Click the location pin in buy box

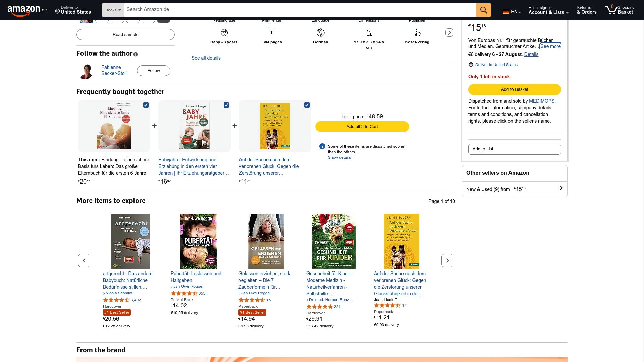[x=471, y=65]
